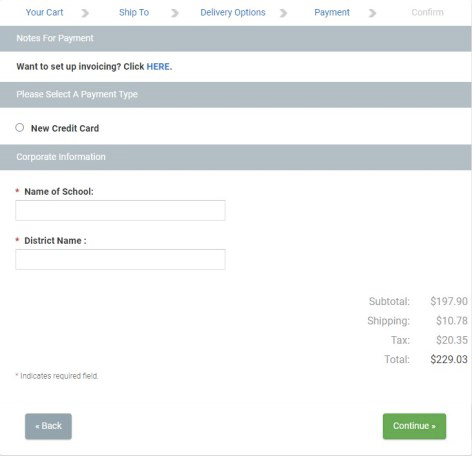Screen dimensions: 472x456
Task: Go back with the Back button
Action: pos(48,426)
